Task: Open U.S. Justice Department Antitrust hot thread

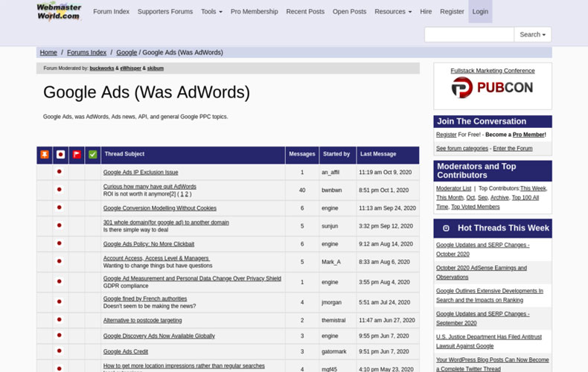Action: click(489, 341)
